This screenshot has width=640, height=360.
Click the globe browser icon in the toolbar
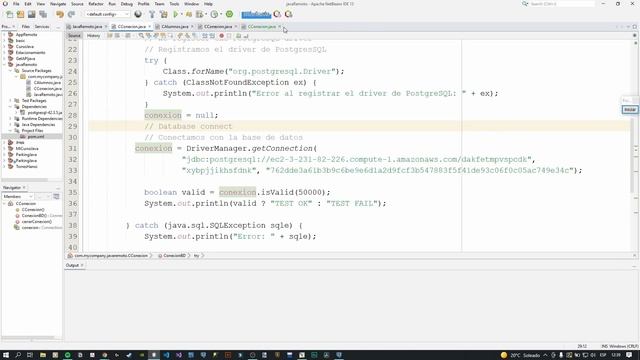click(x=138, y=14)
